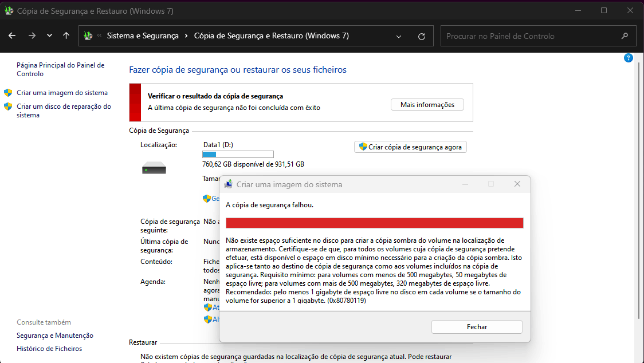Click the 760,62 GB disponível text

click(x=253, y=164)
